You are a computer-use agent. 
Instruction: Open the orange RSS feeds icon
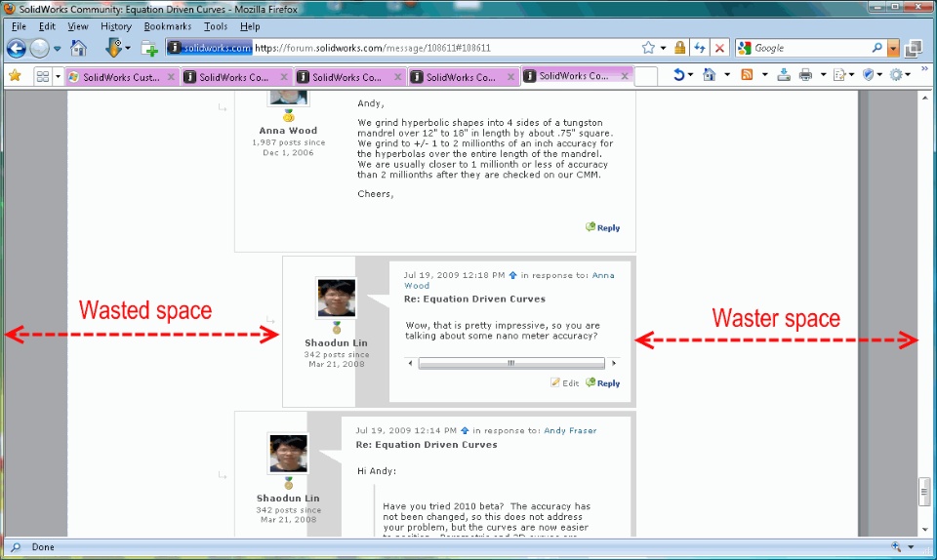(x=747, y=74)
